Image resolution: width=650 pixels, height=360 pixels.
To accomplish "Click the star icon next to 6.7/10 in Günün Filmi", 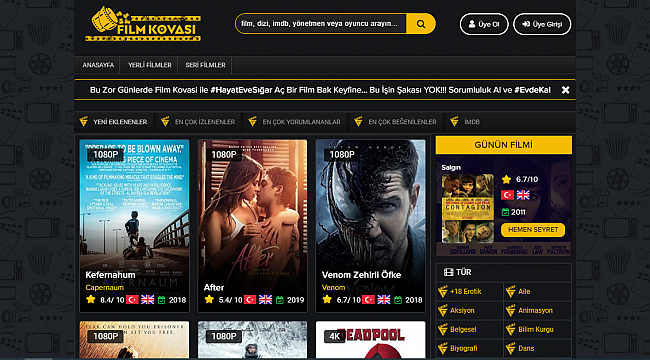I will 506,179.
